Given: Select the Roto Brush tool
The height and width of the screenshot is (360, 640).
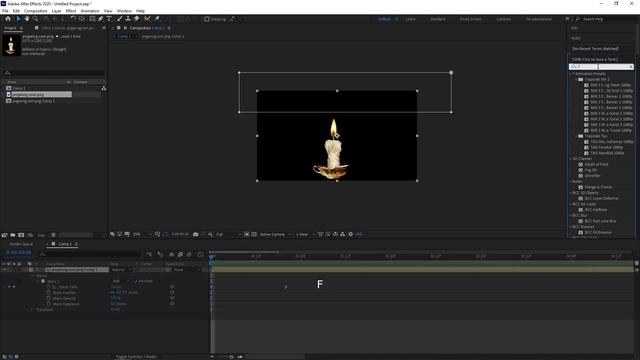Looking at the screenshot, I should (x=147, y=19).
